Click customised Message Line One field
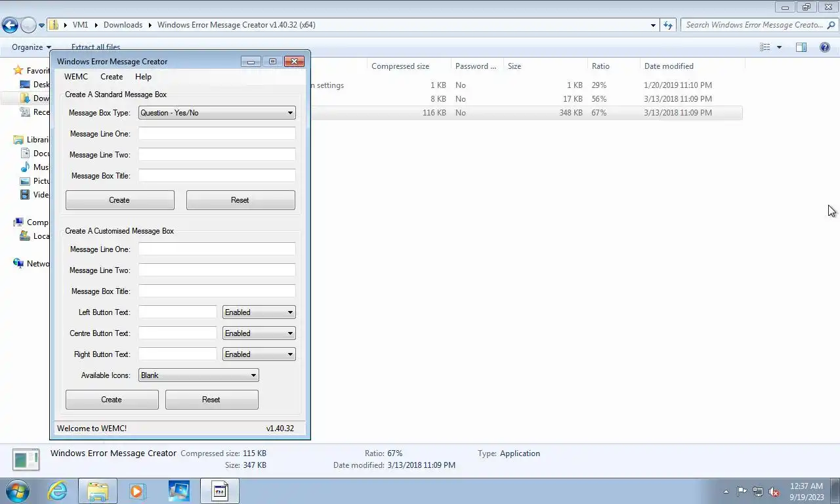Screen dimensions: 840x504 pyautogui.click(x=217, y=249)
